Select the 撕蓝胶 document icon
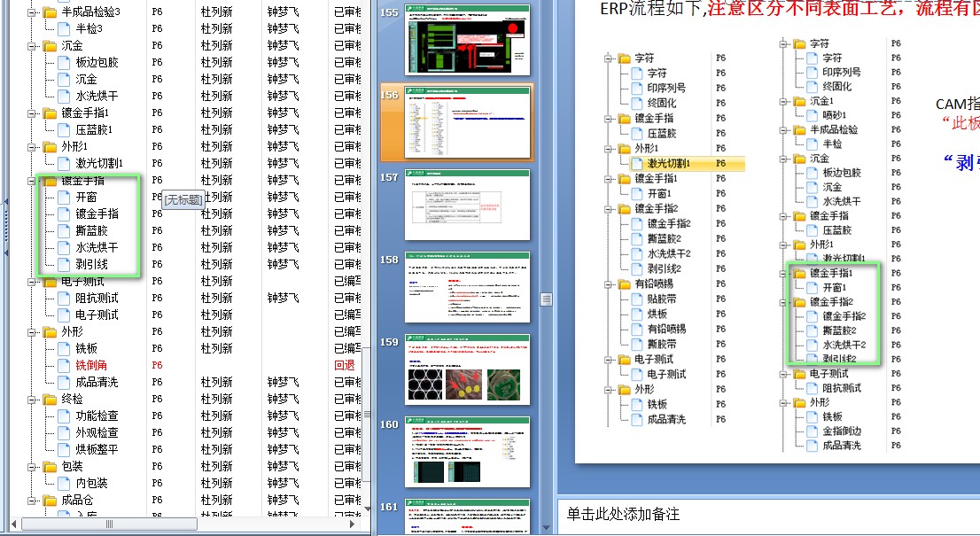Screen dimensions: 980x536 (64, 231)
